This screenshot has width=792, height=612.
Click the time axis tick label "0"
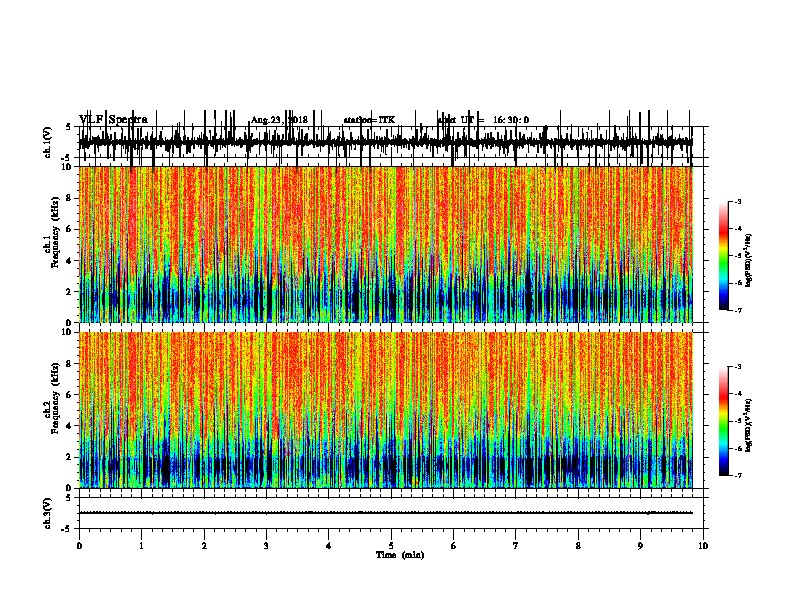pyautogui.click(x=79, y=546)
